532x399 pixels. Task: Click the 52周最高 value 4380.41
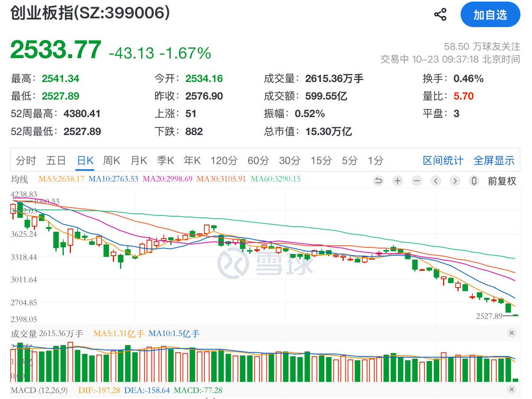click(82, 114)
